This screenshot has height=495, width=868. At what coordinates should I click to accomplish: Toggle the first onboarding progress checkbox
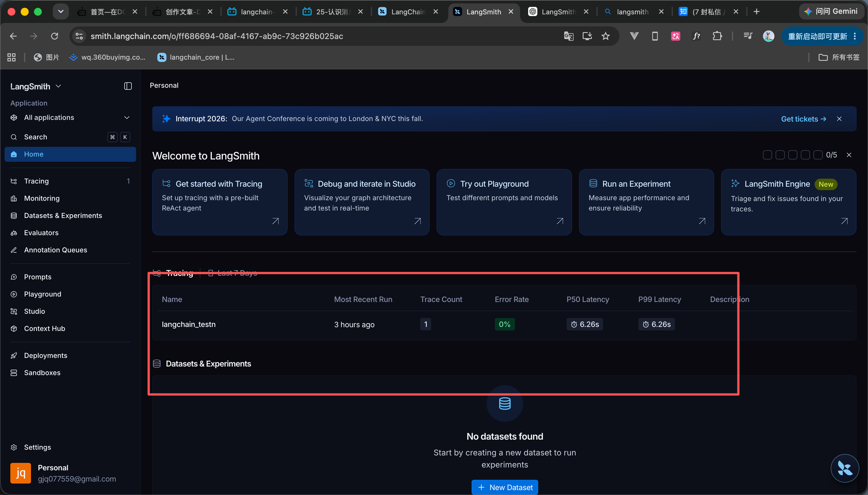[x=767, y=155]
